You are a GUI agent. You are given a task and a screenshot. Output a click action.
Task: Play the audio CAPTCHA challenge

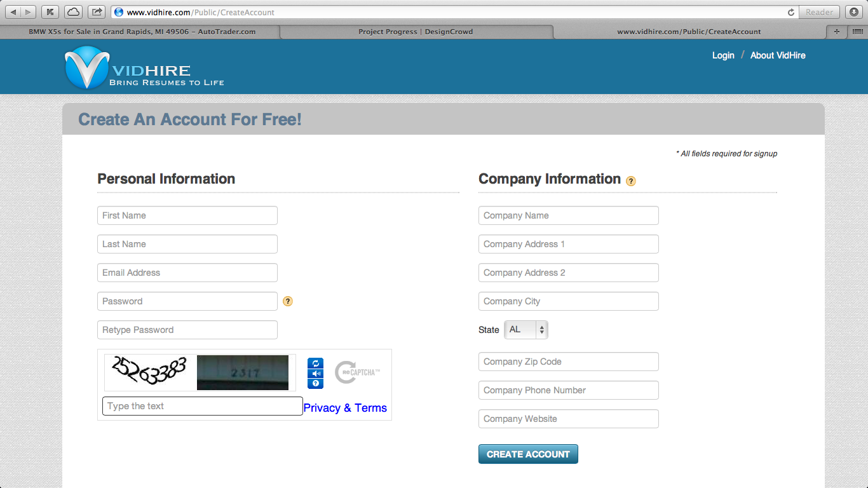[315, 374]
